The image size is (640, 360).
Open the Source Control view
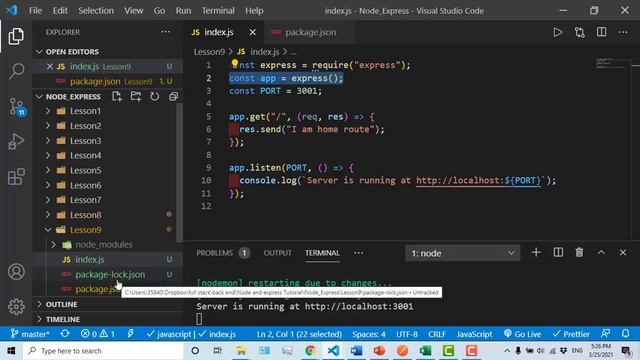[17, 107]
